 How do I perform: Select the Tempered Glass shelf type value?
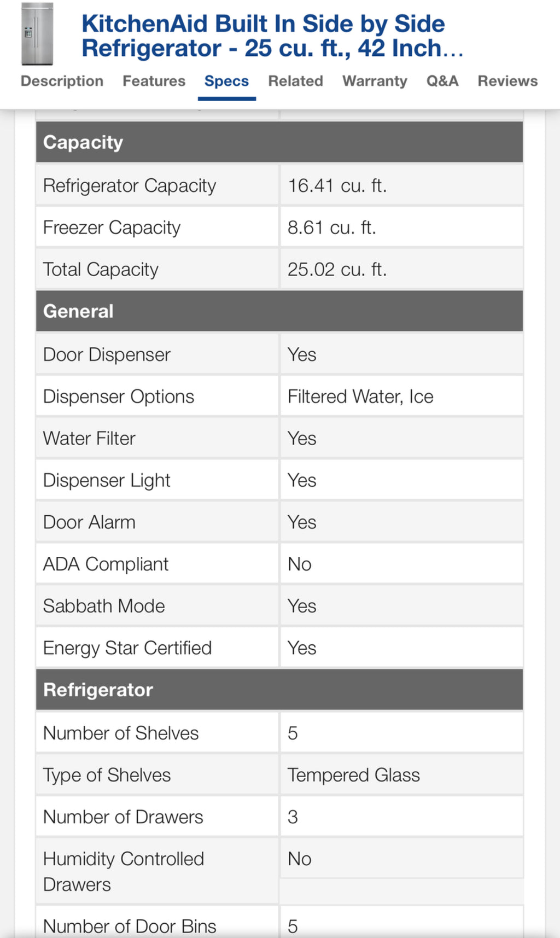click(353, 775)
